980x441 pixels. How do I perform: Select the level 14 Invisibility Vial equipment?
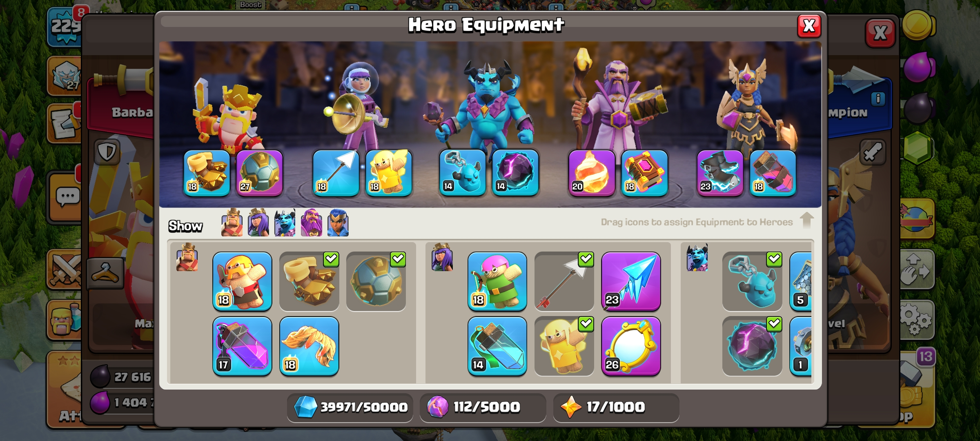click(x=497, y=346)
